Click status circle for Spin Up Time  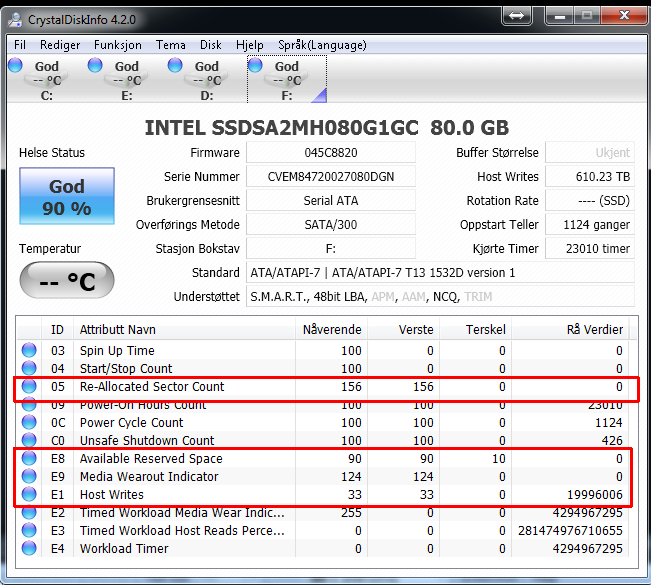pyautogui.click(x=29, y=350)
